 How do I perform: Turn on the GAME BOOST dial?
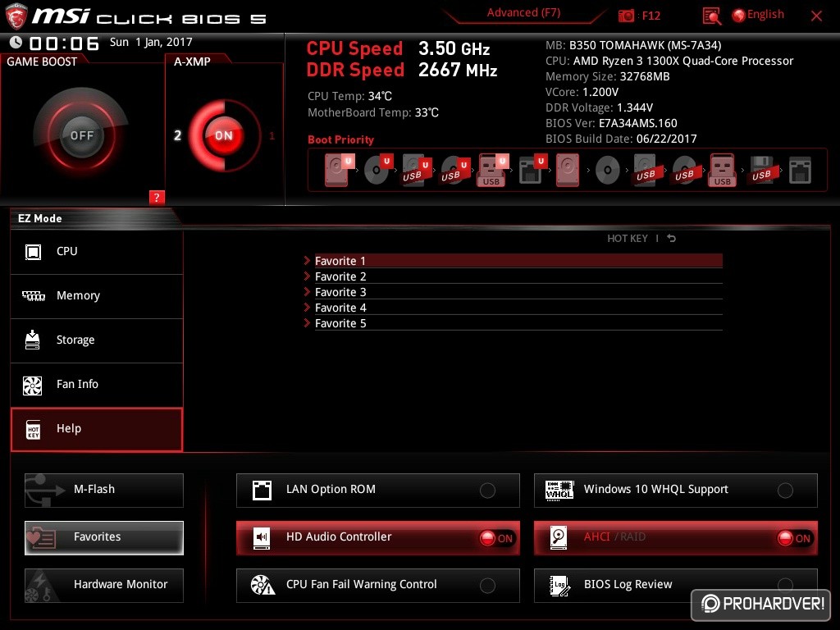[81, 135]
